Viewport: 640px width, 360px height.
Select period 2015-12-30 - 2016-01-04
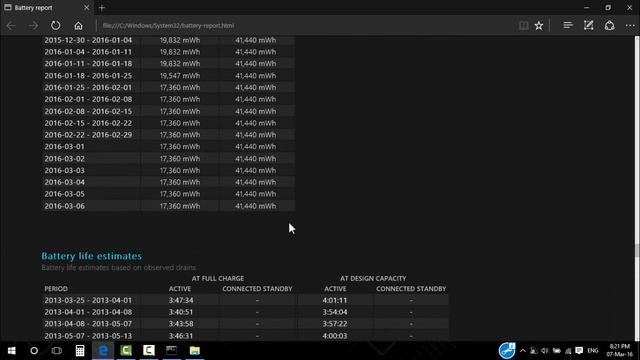[x=88, y=40]
